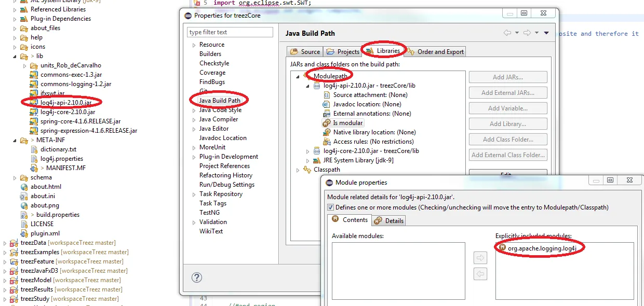Switch to the Contents tab in Module properties
Screen dimensions: 644x306
click(x=351, y=220)
